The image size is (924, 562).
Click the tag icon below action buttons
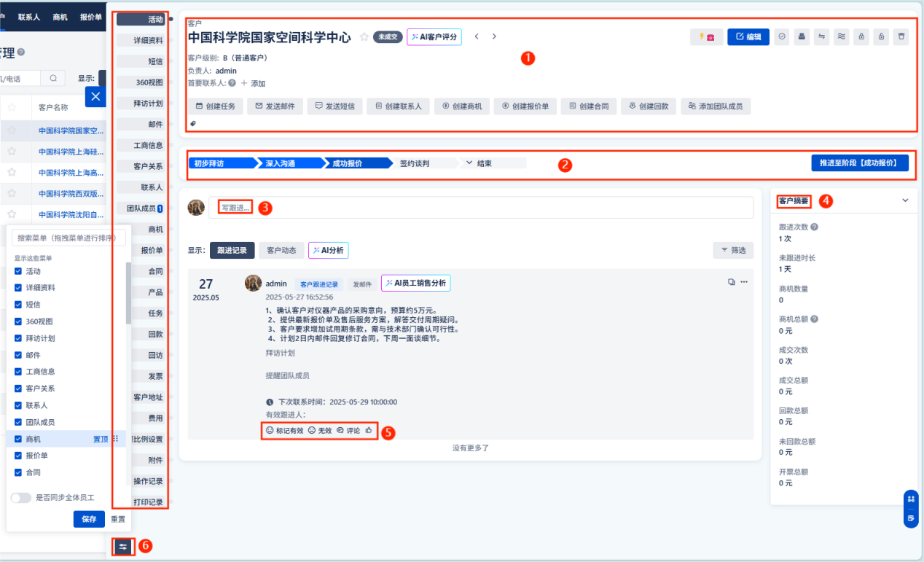[193, 124]
